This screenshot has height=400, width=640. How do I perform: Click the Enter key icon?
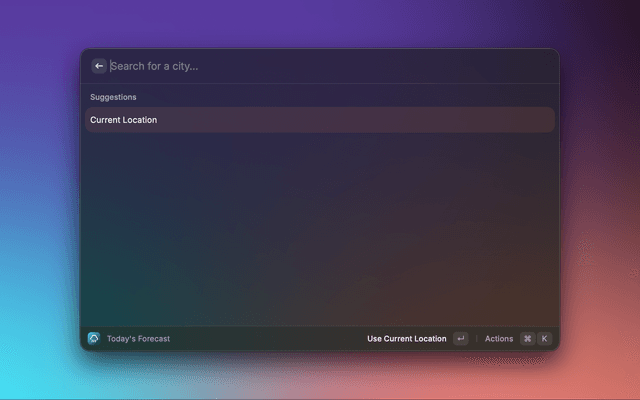(460, 339)
